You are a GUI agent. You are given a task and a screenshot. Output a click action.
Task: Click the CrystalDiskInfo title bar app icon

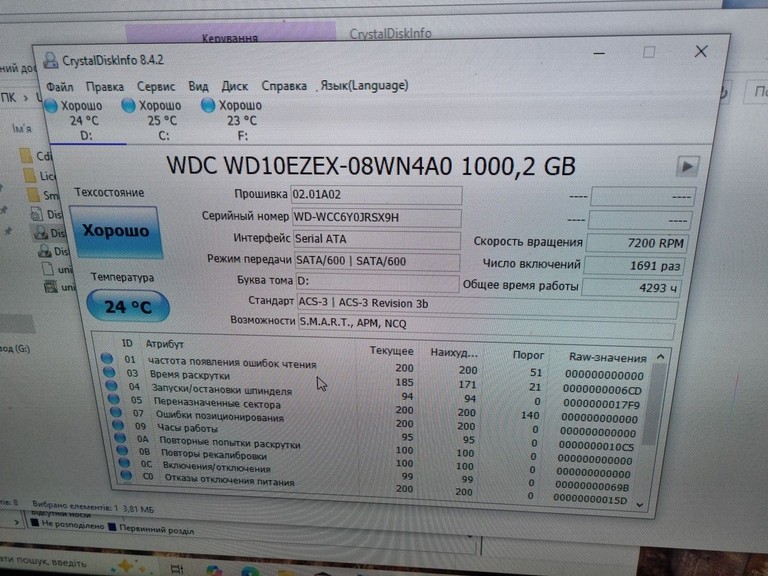coord(51,60)
